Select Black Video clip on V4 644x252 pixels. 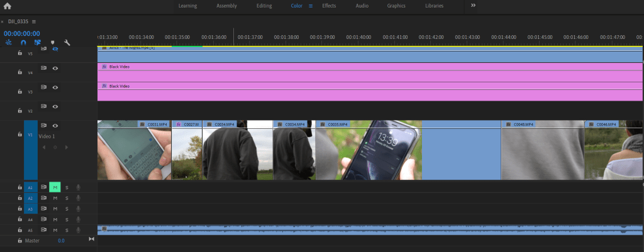coord(370,72)
